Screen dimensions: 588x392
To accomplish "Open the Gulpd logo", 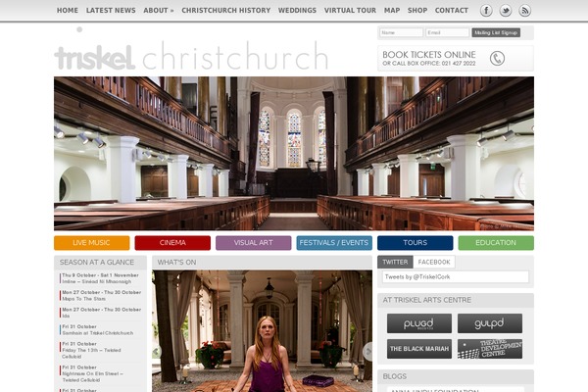I will tap(490, 323).
